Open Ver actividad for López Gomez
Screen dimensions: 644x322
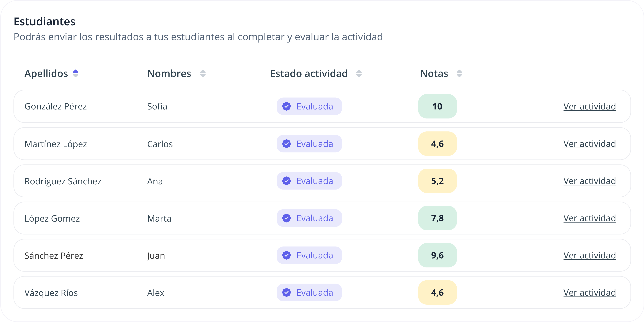click(590, 218)
